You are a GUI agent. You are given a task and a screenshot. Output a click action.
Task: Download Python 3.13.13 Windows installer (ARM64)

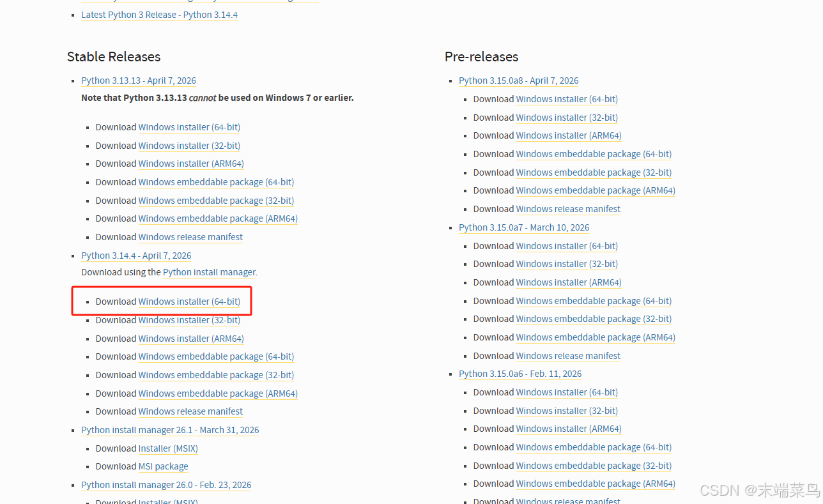(x=191, y=164)
